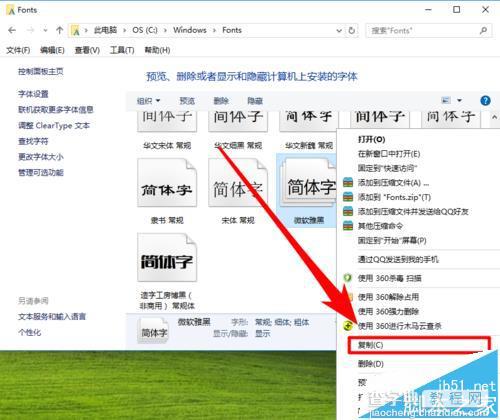Screen dimensions: 500x420
Task: Open 文本服务和输入语言 link
Action: [52, 316]
